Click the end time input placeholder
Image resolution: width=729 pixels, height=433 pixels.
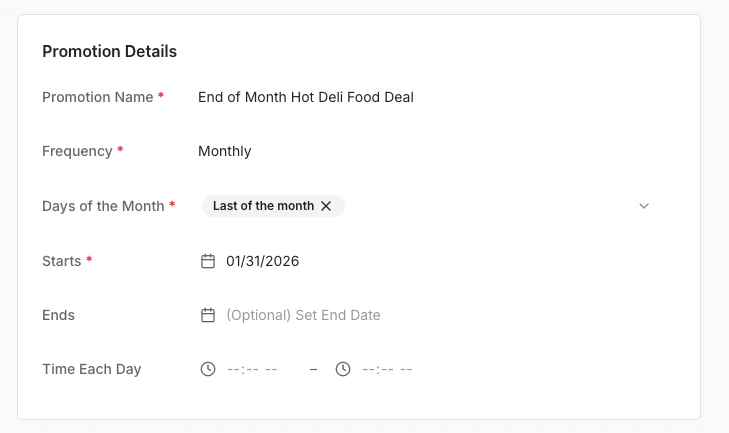point(387,369)
